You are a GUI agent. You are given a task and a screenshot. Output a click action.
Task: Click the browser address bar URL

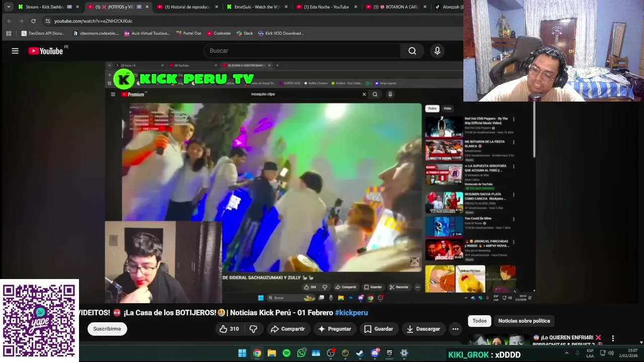(x=93, y=21)
